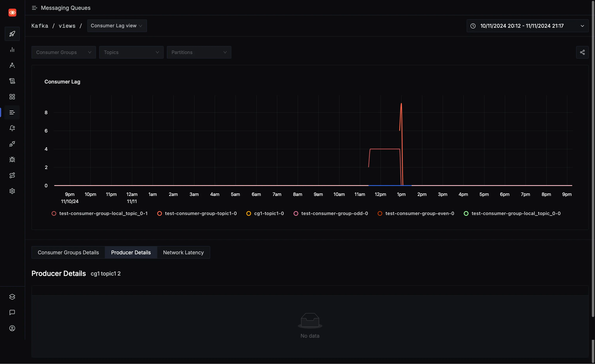Click the Kafka breadcrumb link

click(40, 26)
